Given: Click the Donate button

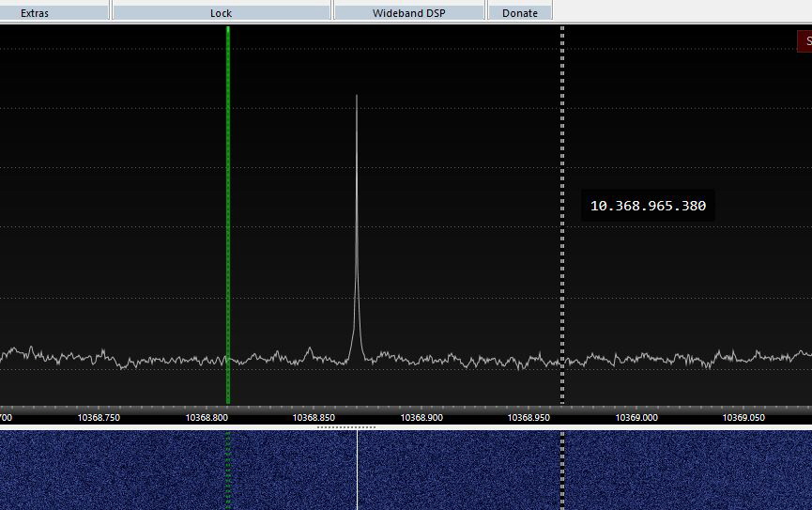Looking at the screenshot, I should tap(519, 13).
